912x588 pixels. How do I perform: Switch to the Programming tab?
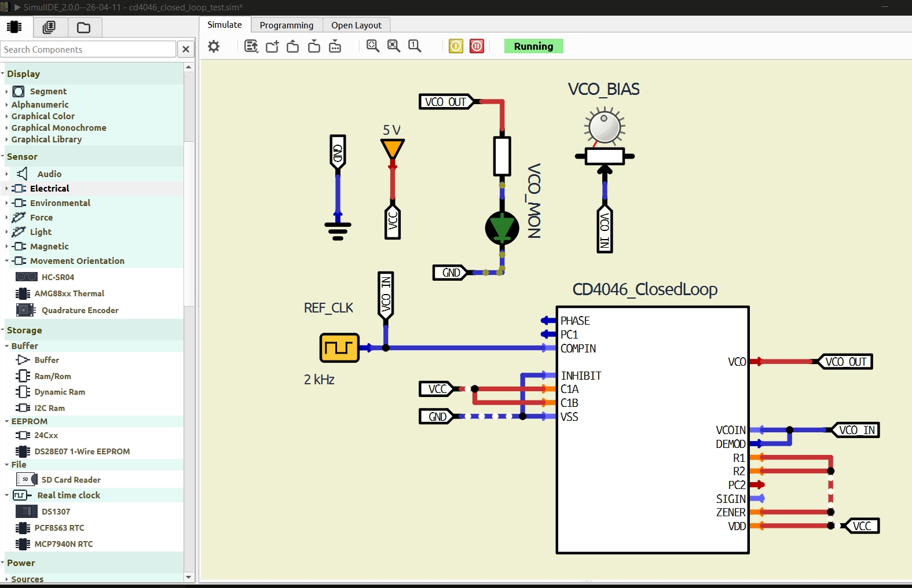(286, 25)
